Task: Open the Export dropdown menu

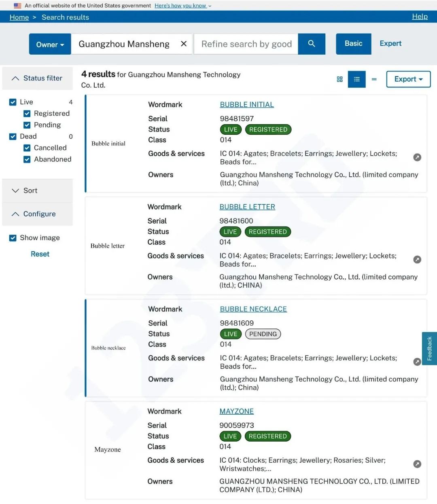Action: (x=408, y=79)
